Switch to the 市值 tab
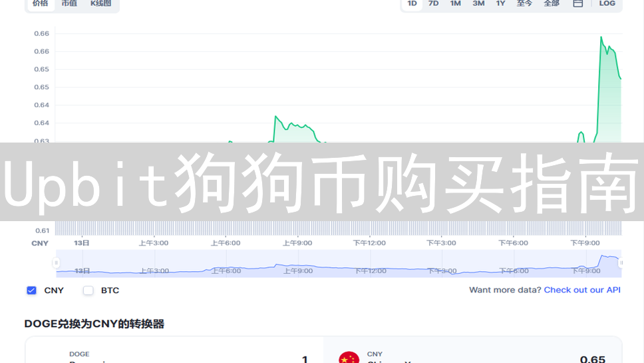 pos(69,4)
